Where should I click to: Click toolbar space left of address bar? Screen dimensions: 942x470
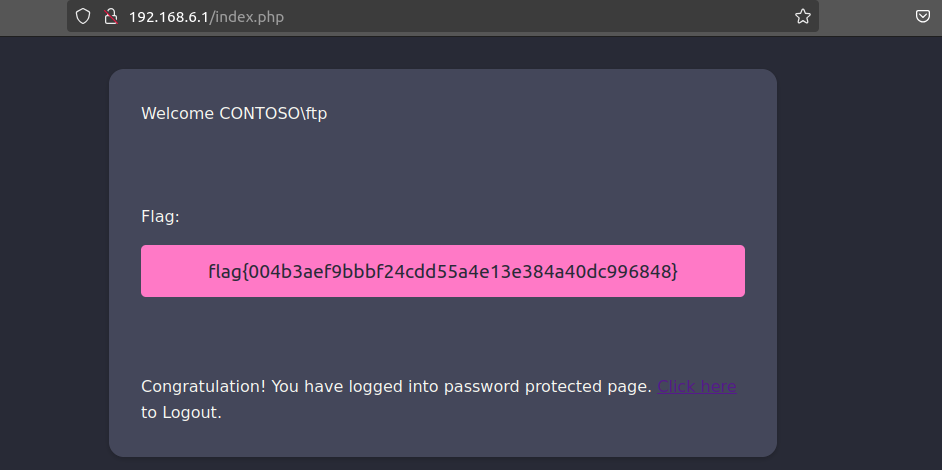32,16
